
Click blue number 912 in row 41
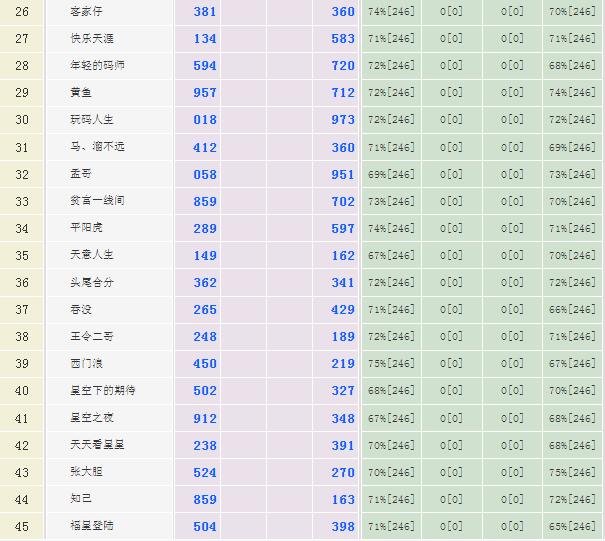(x=205, y=418)
